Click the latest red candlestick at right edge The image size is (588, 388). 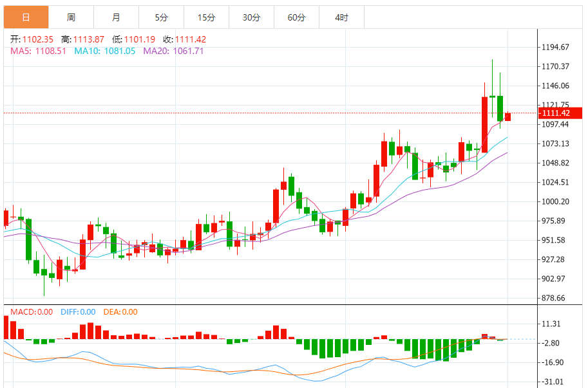pos(507,117)
